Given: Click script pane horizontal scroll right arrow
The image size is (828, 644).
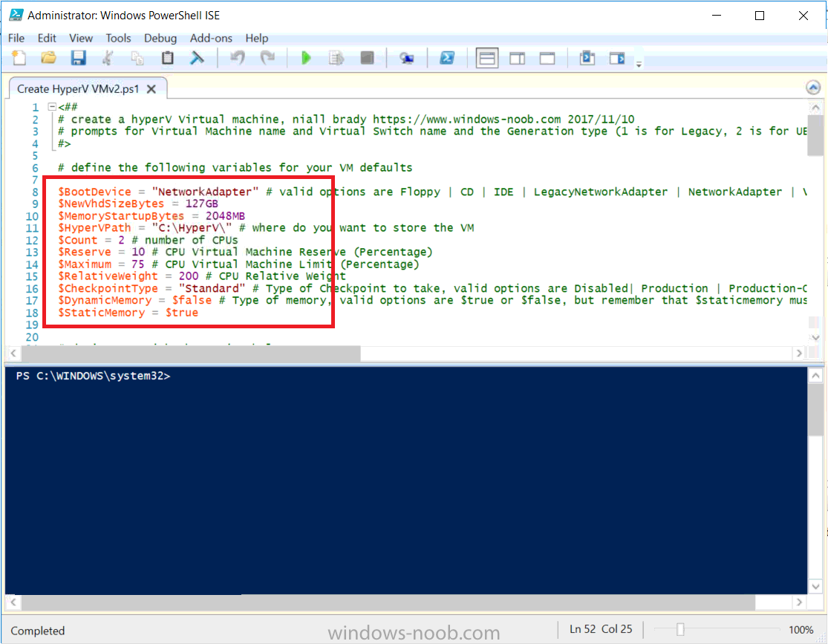Looking at the screenshot, I should (800, 353).
